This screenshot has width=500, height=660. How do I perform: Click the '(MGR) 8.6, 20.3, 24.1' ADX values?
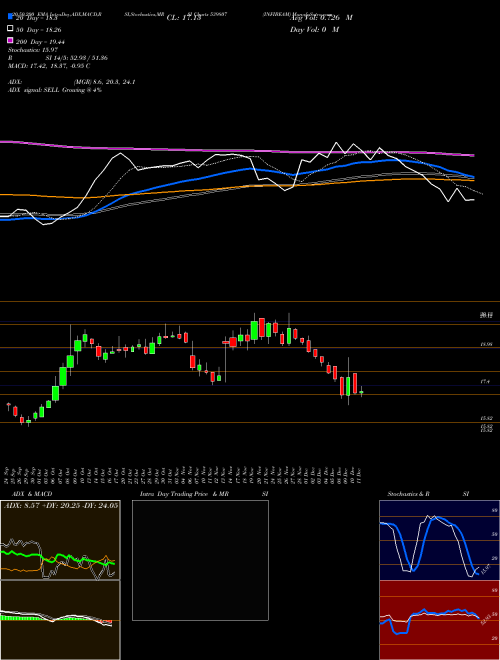pyautogui.click(x=104, y=82)
